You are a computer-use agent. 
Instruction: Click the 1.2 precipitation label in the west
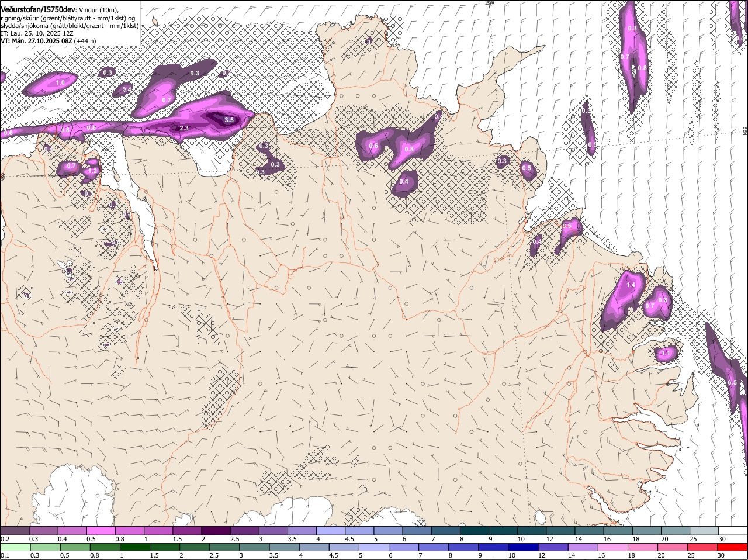92,171
